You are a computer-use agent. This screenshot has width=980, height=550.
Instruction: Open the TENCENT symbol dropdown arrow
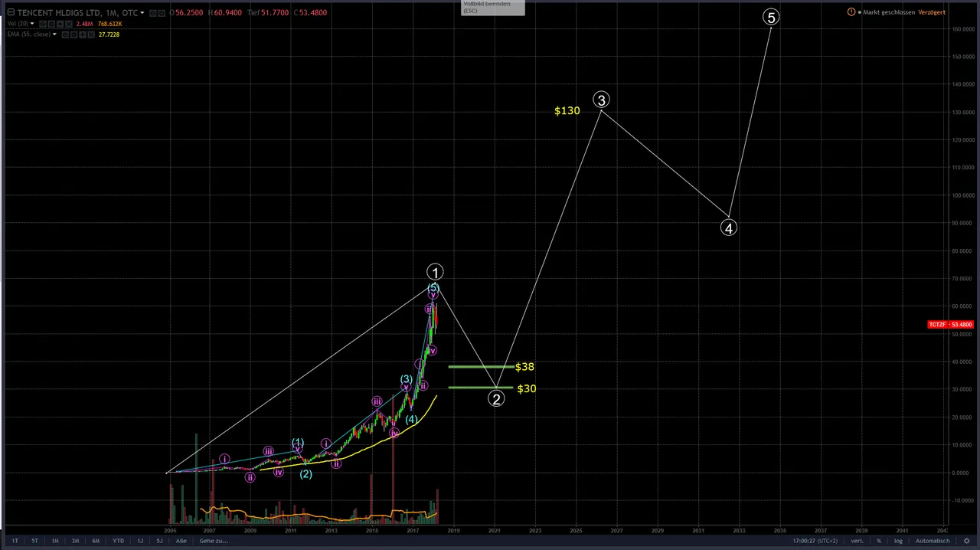tap(142, 12)
